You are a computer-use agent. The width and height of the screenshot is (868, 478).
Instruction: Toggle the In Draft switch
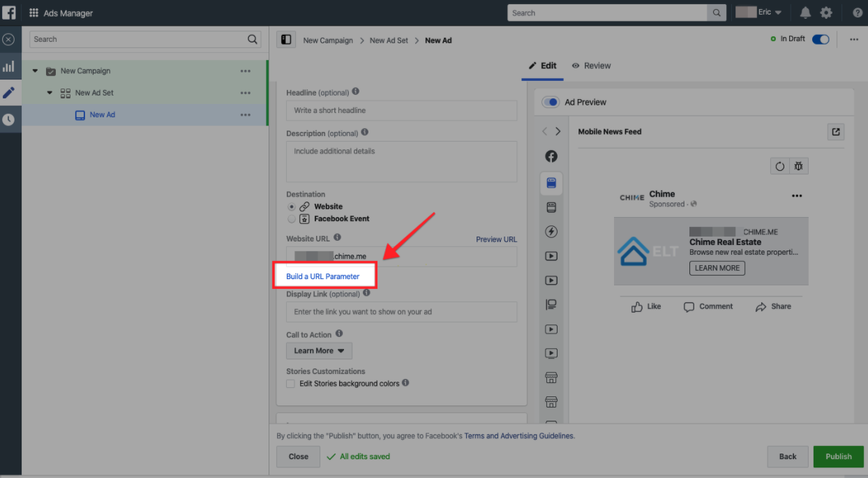[x=821, y=39]
